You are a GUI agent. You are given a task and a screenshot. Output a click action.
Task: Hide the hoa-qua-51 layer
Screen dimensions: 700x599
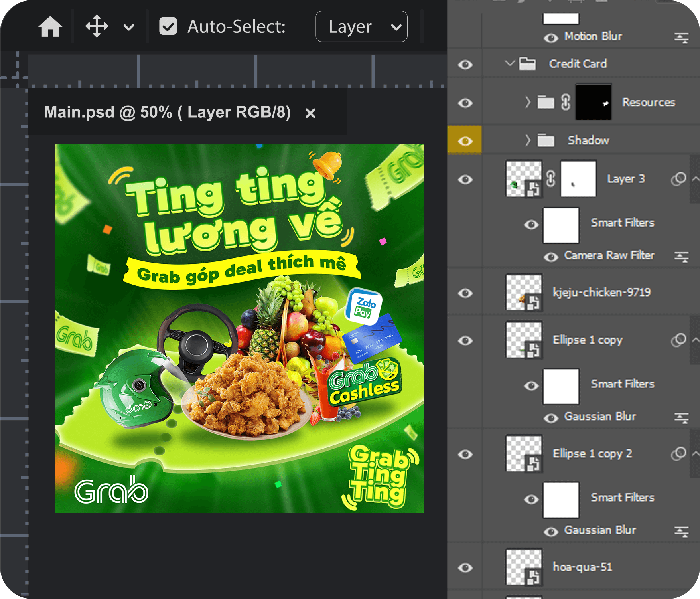click(x=465, y=568)
